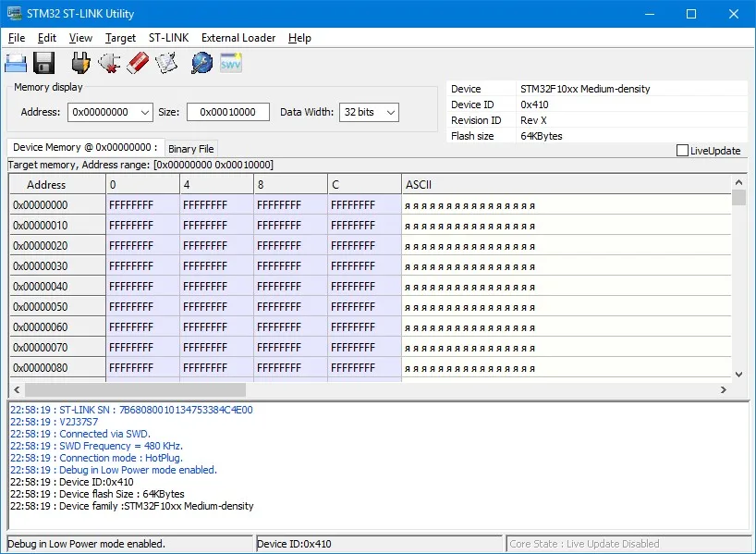The width and height of the screenshot is (756, 554).
Task: Enable the LiveUpdate checkbox
Action: [x=683, y=151]
